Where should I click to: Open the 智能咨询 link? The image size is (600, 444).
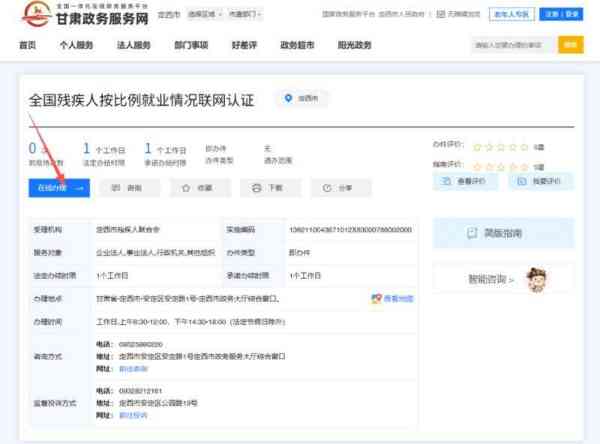(x=491, y=279)
